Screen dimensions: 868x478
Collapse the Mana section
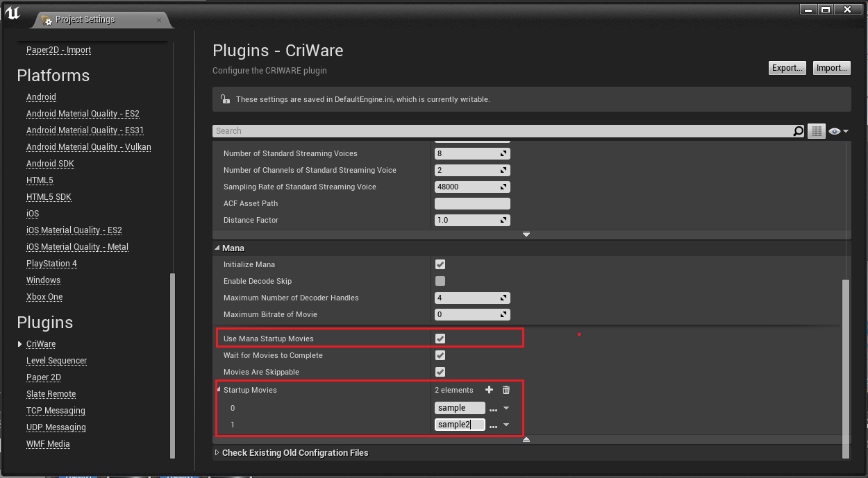(x=217, y=248)
